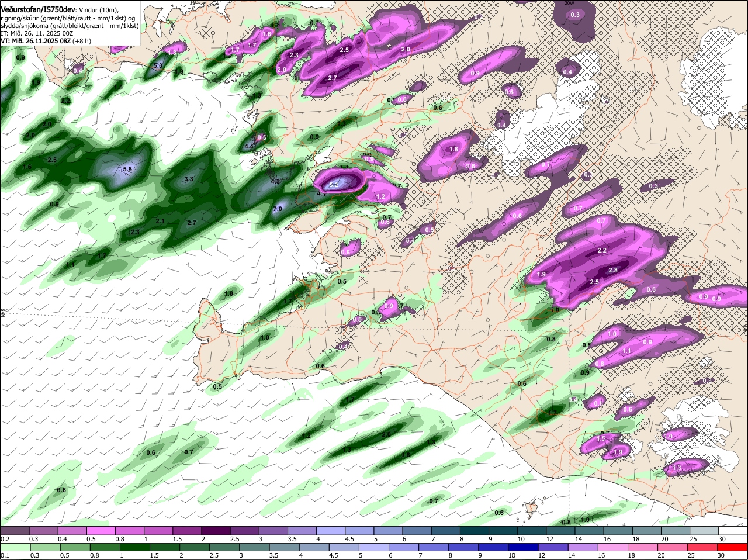The image size is (748, 560).
Task: Click the 'rigning/skúrir' legend description line
Action: pos(70,18)
